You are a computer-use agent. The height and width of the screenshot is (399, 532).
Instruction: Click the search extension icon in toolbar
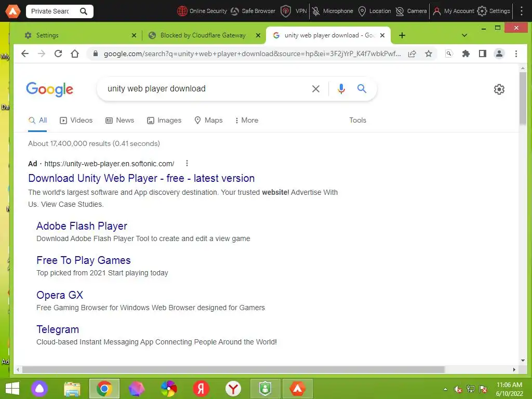[x=449, y=54]
